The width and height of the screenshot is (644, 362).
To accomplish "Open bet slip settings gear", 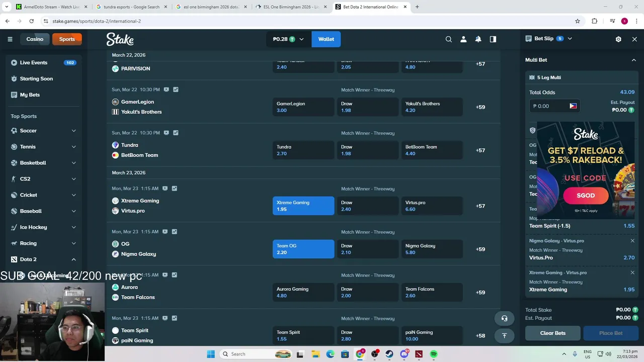I will tap(618, 39).
